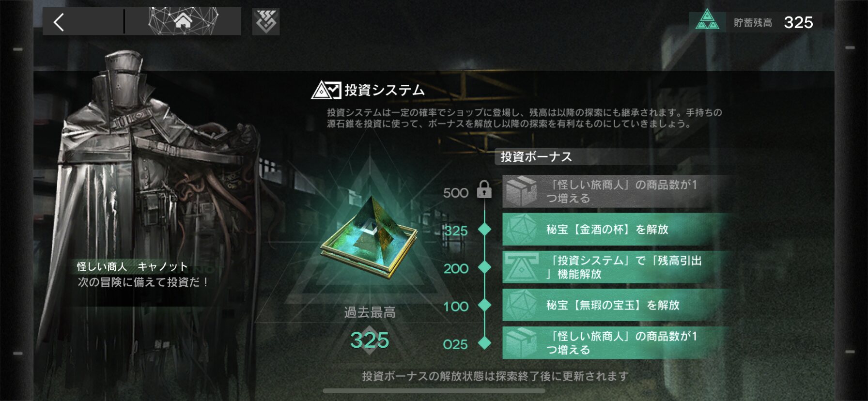Select the 秘宝【金酒の杯】を解放 bonus entry
This screenshot has height=401, width=868.
(616, 229)
